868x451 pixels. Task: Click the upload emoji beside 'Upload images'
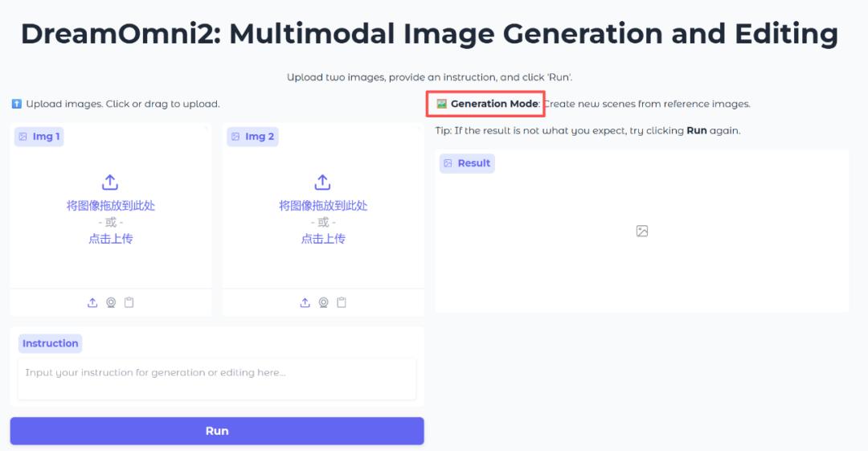16,104
